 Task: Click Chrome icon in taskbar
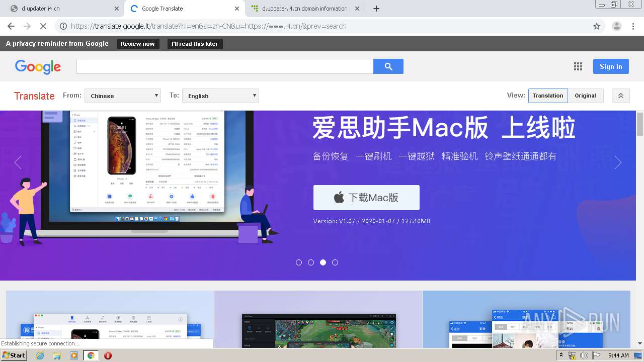[x=91, y=355]
